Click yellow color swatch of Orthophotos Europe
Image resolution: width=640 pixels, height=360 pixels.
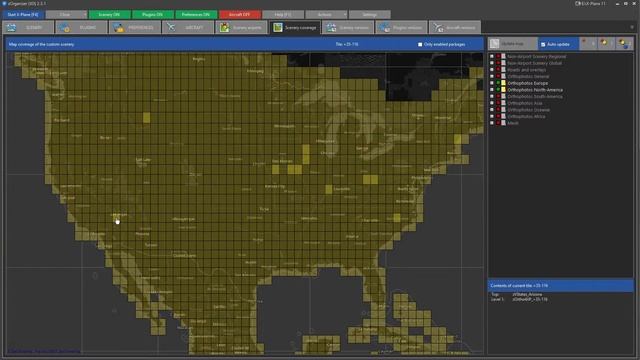503,83
